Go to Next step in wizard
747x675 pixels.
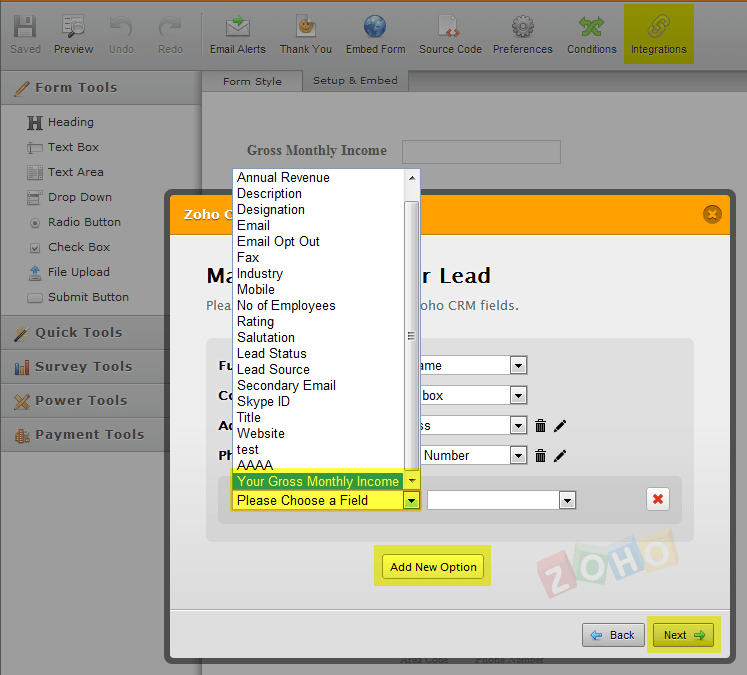point(683,635)
